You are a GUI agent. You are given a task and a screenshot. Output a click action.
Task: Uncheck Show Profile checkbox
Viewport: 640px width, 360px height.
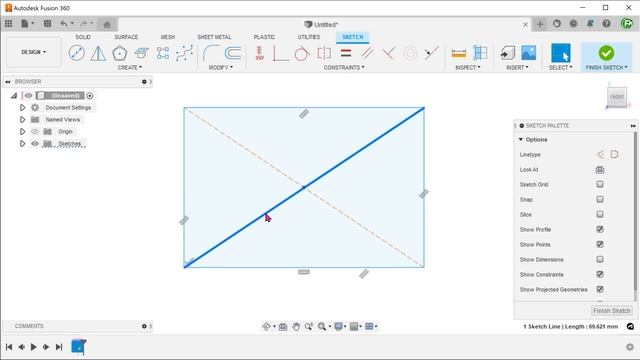[600, 229]
